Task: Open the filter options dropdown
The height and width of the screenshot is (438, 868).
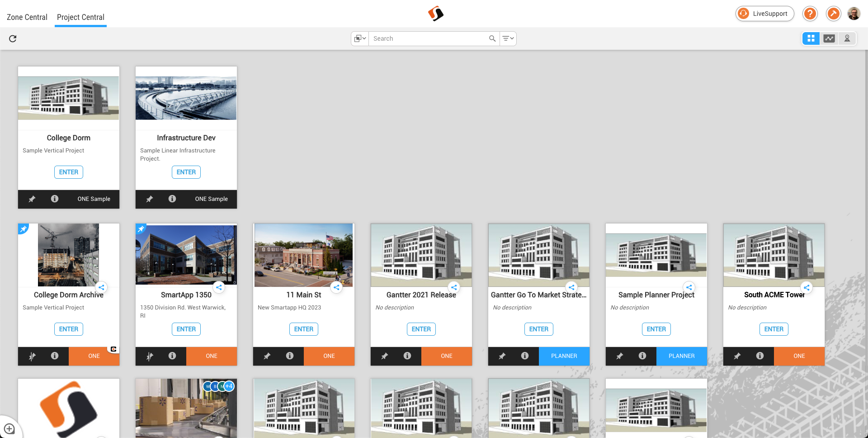Action: coord(508,38)
